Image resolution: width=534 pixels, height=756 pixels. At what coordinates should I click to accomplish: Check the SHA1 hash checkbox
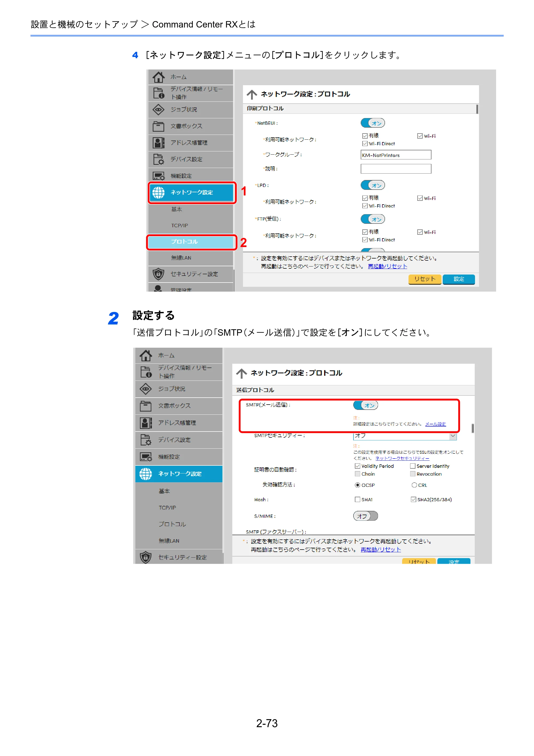point(358,499)
